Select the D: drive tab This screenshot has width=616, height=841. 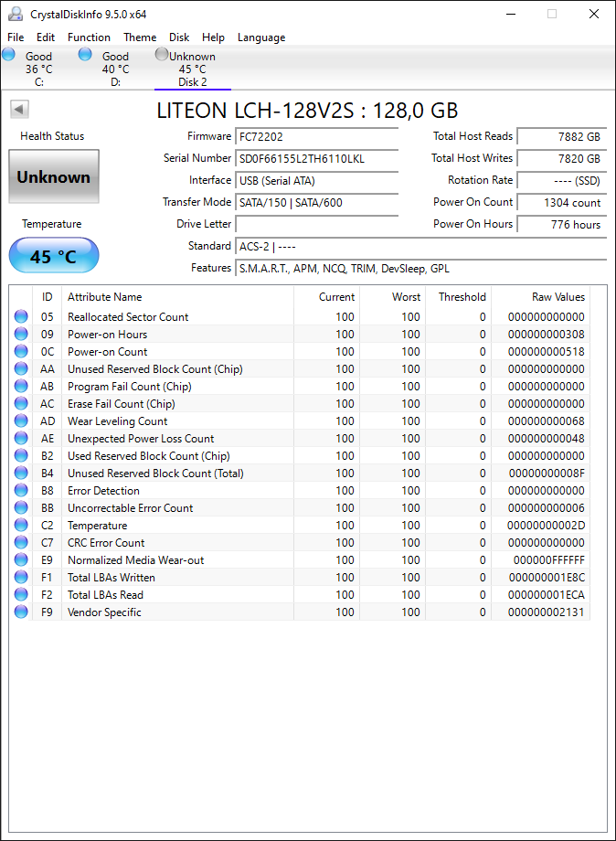(116, 69)
